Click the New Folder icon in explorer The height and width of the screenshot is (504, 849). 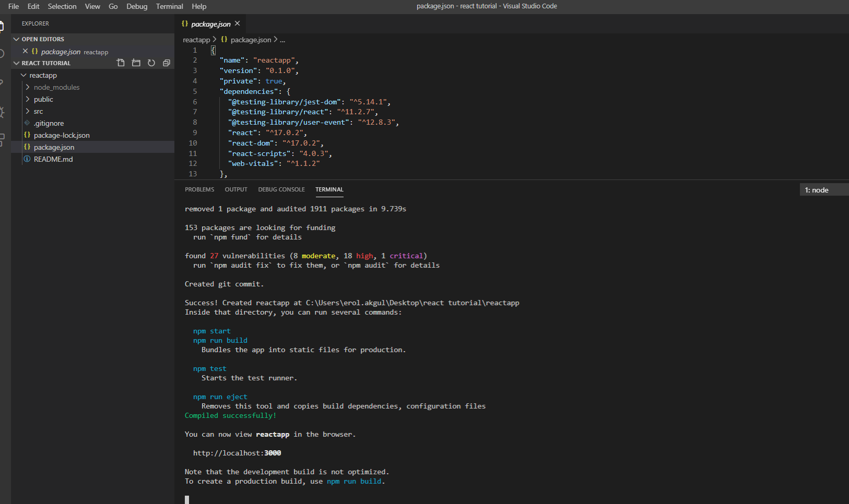[136, 63]
